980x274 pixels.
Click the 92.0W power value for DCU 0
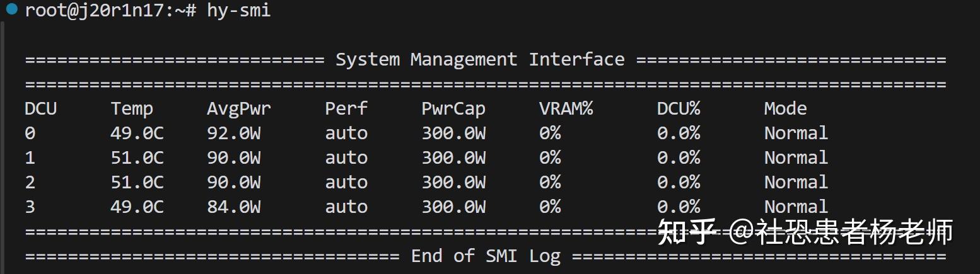point(233,134)
